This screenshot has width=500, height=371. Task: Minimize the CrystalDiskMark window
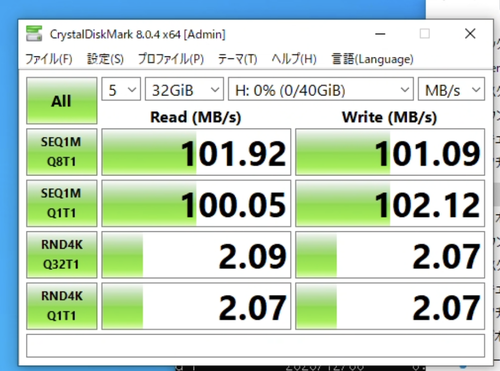coord(380,34)
